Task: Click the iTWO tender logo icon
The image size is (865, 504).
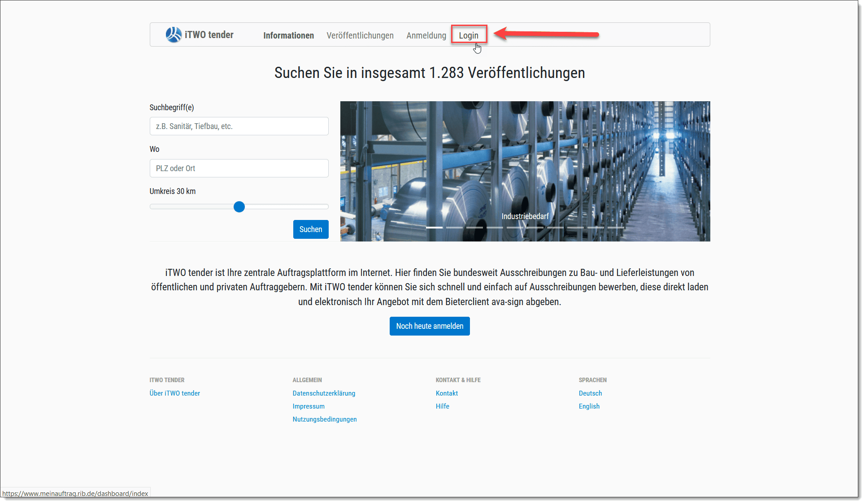Action: (174, 35)
